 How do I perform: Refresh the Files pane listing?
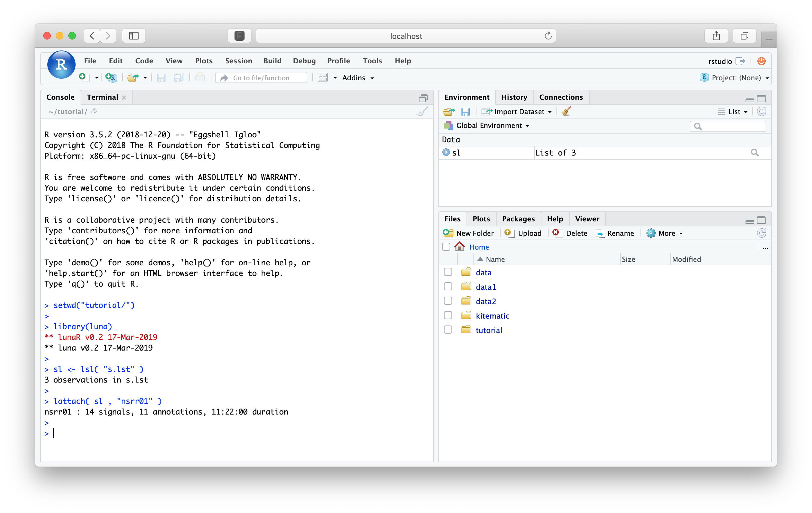pos(762,233)
